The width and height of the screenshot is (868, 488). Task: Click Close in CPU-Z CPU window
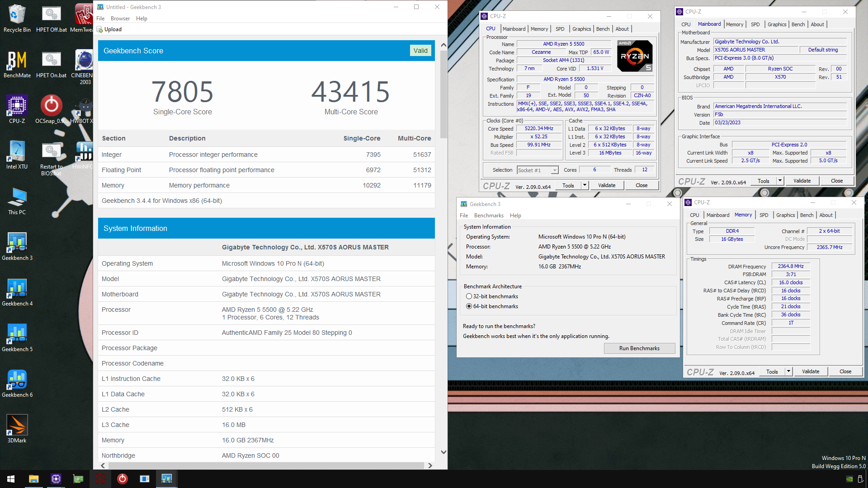[642, 185]
